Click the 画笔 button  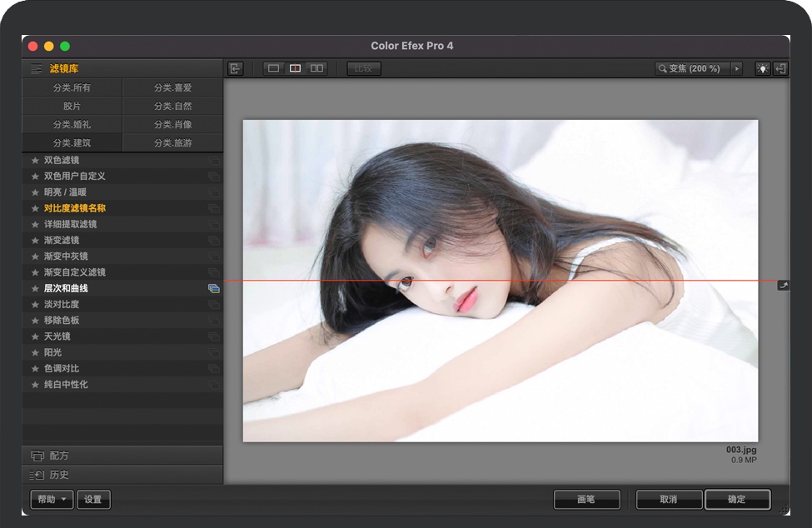click(x=586, y=500)
